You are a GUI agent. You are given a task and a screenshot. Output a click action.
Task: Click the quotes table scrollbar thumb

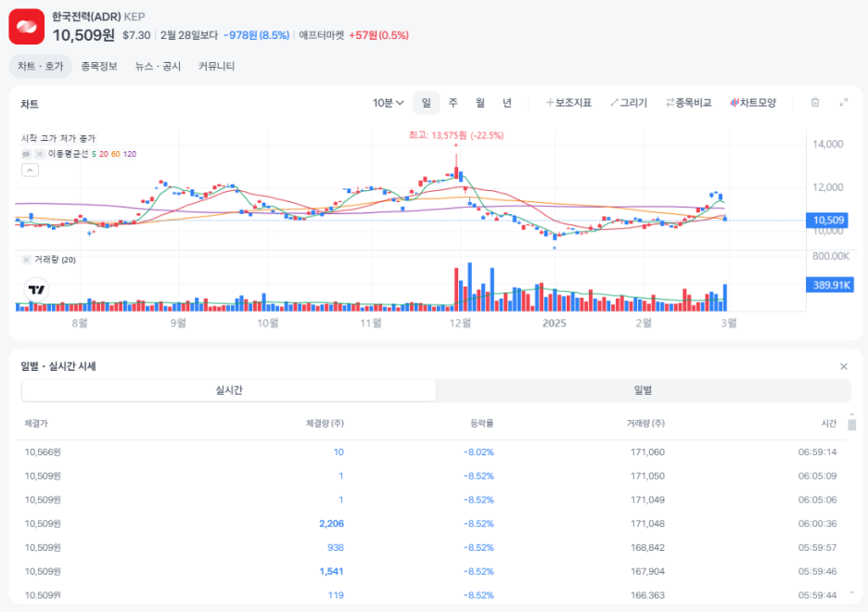(852, 425)
